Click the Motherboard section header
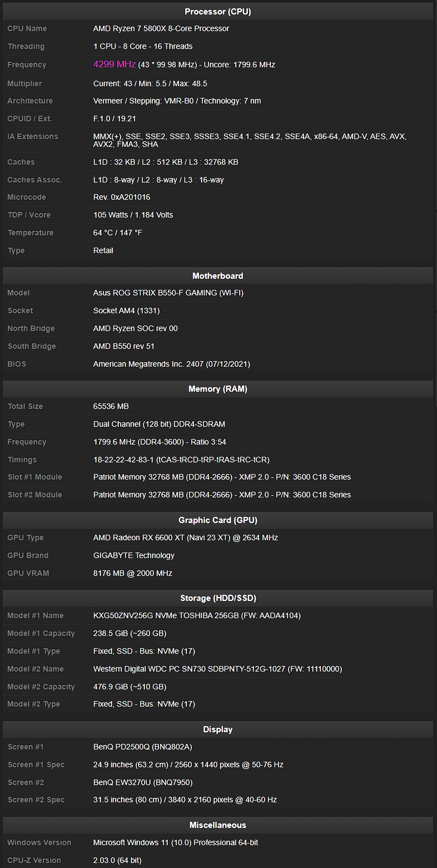 pyautogui.click(x=218, y=276)
